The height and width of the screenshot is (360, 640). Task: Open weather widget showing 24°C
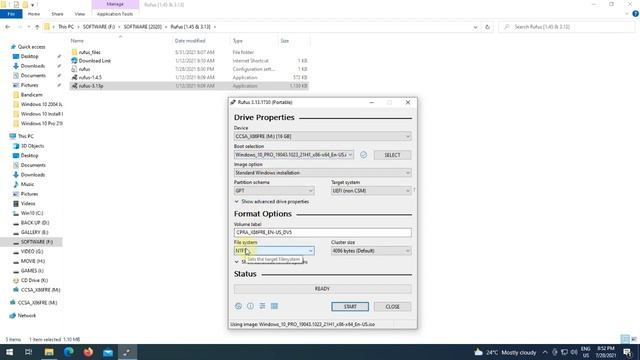(x=505, y=352)
